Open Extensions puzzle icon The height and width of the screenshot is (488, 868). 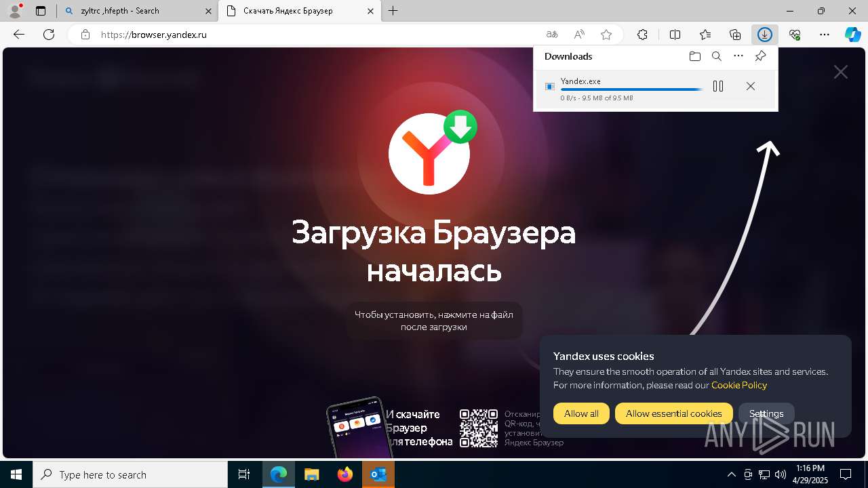point(642,35)
